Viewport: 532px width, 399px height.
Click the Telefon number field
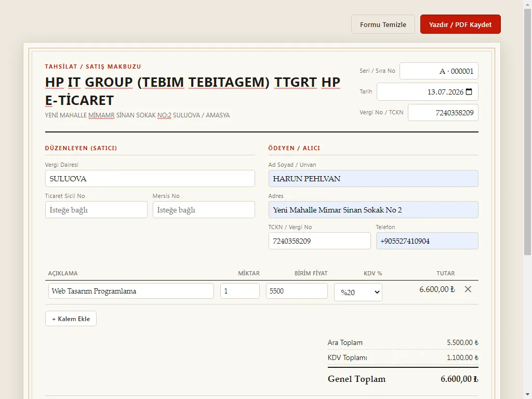coord(427,241)
